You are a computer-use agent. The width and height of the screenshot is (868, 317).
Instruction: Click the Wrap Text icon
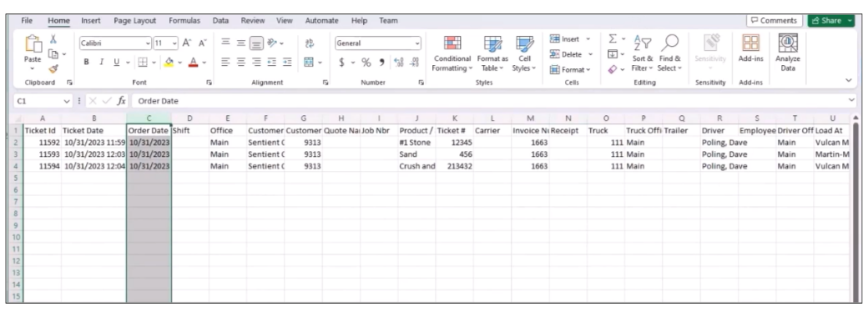coord(310,43)
